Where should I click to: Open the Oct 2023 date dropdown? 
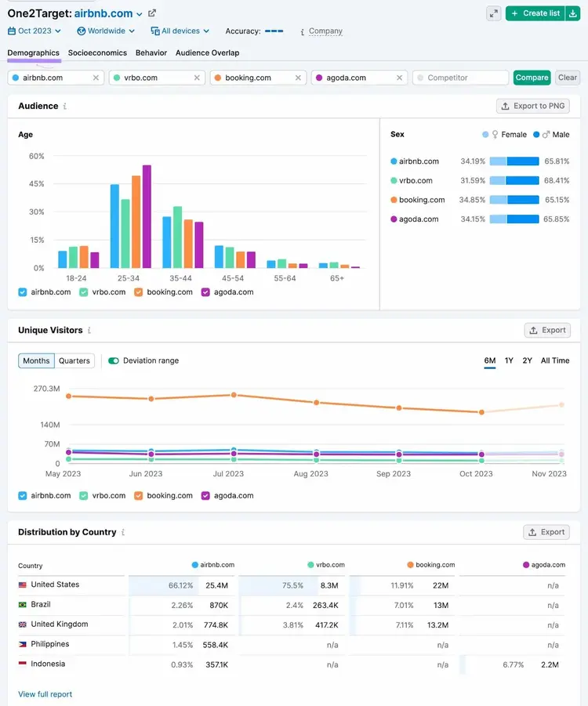pyautogui.click(x=34, y=31)
